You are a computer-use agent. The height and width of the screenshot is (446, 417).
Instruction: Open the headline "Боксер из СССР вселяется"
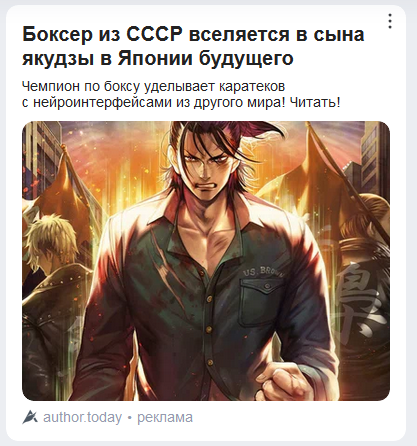[193, 46]
